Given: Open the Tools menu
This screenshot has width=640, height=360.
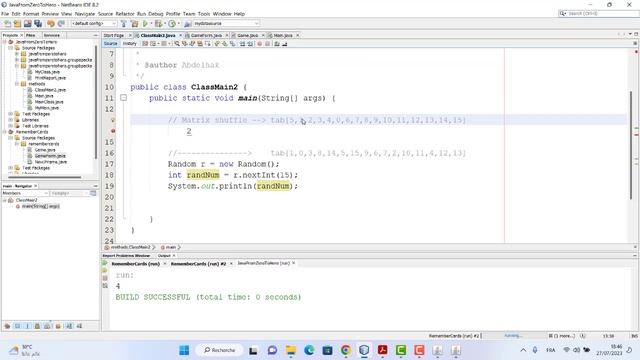Looking at the screenshot, I should coord(204,14).
